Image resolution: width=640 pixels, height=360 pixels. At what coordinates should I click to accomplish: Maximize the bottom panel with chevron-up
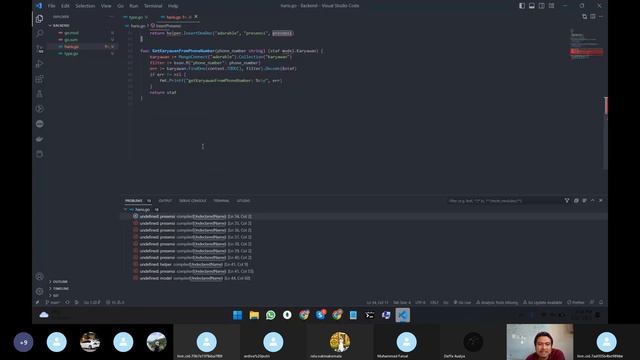(593, 200)
